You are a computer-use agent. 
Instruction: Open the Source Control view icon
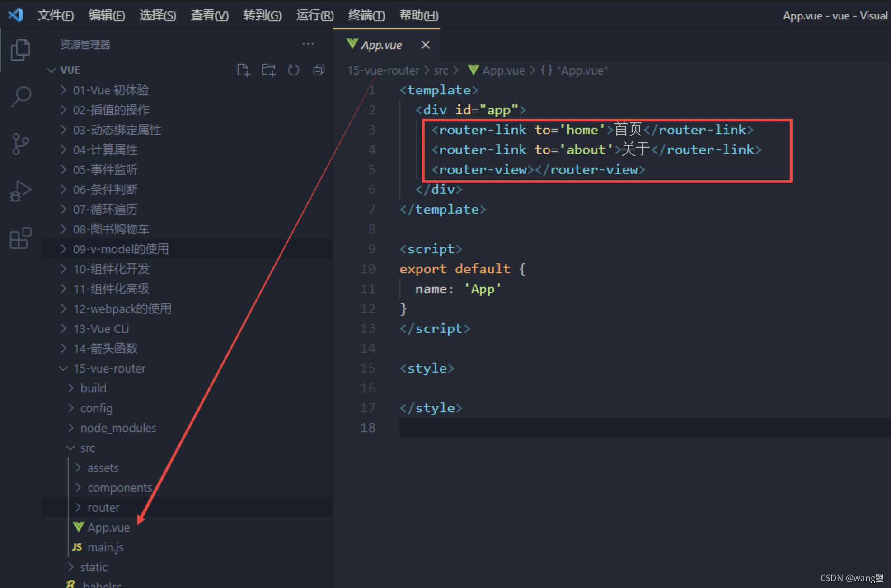click(20, 144)
